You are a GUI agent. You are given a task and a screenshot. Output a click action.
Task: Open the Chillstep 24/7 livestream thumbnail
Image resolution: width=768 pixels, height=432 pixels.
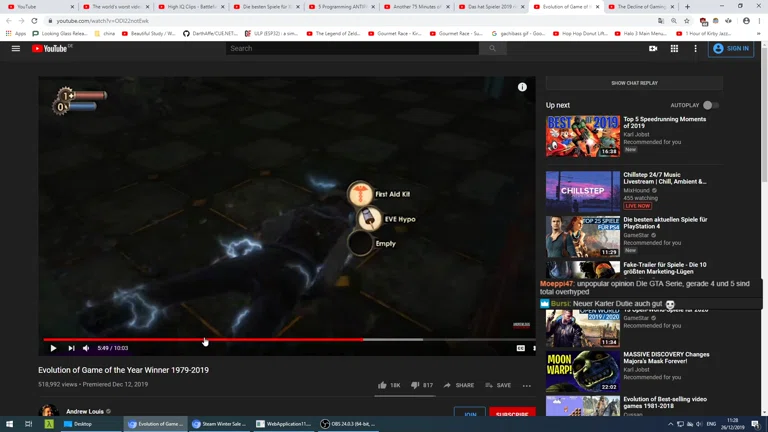[583, 192]
